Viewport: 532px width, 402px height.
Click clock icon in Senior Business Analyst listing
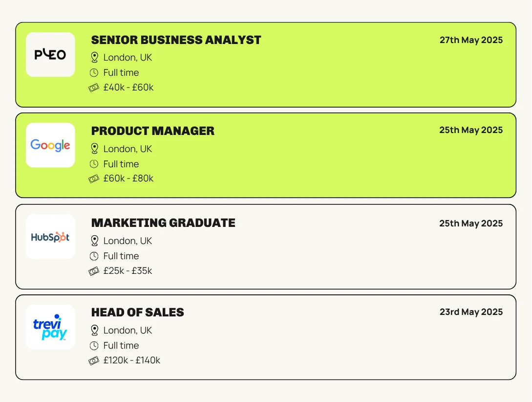pyautogui.click(x=94, y=73)
